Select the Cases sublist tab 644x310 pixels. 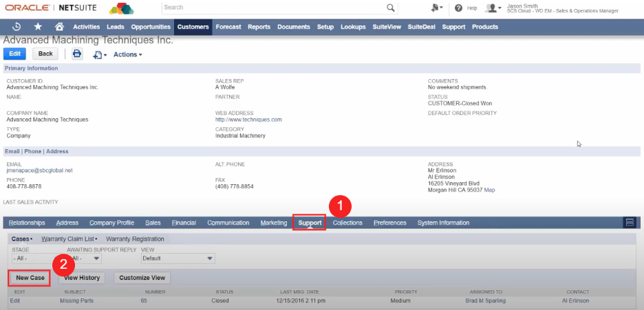pyautogui.click(x=20, y=239)
